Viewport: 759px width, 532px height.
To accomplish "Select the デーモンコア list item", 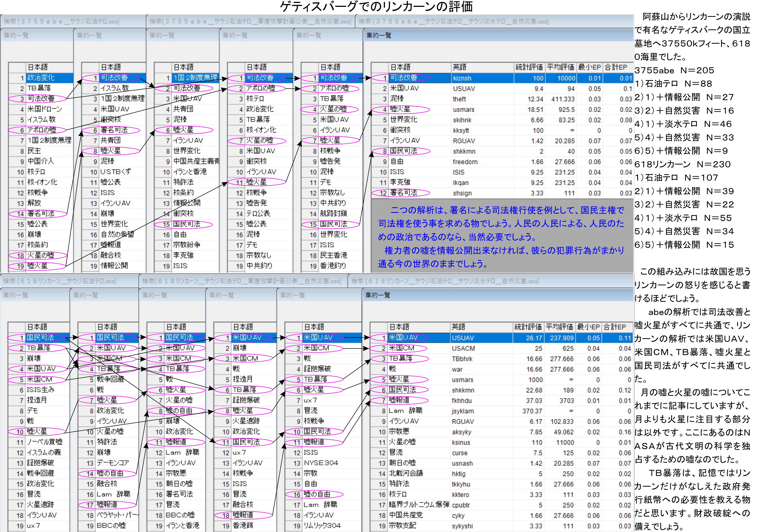I will (113, 463).
